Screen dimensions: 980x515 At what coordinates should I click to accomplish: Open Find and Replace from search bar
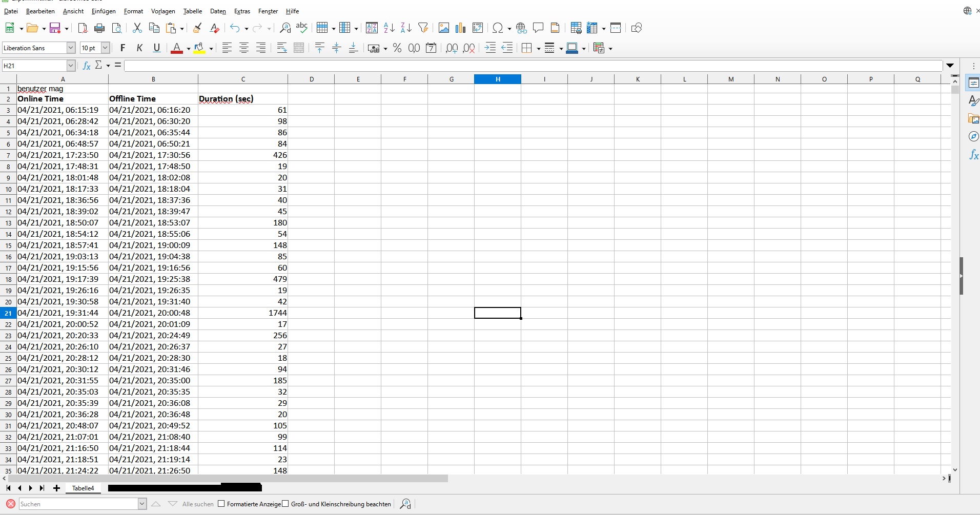(x=405, y=504)
